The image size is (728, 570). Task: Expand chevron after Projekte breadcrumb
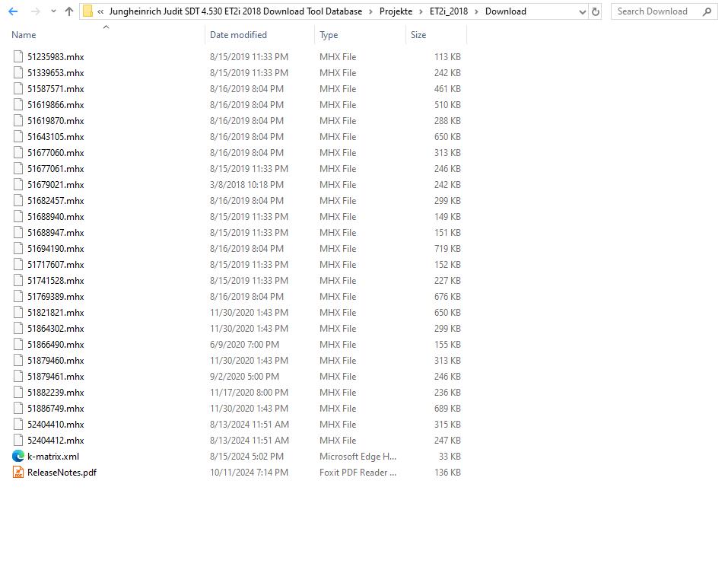(x=421, y=11)
